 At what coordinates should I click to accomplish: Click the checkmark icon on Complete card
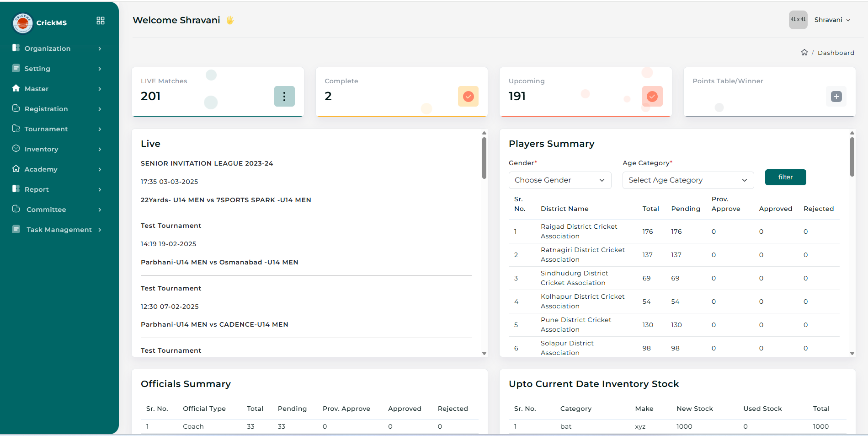pyautogui.click(x=468, y=97)
